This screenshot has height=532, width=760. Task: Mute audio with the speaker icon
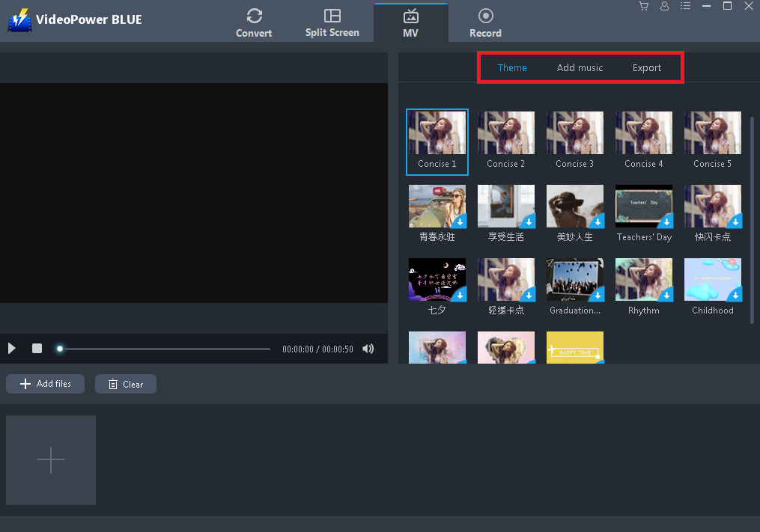point(368,348)
